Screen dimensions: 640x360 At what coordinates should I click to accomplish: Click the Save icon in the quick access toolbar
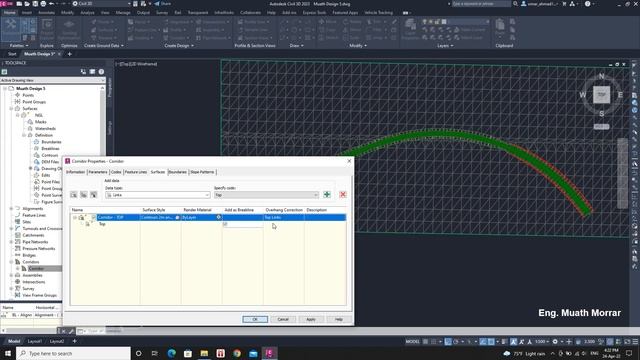tap(35, 4)
